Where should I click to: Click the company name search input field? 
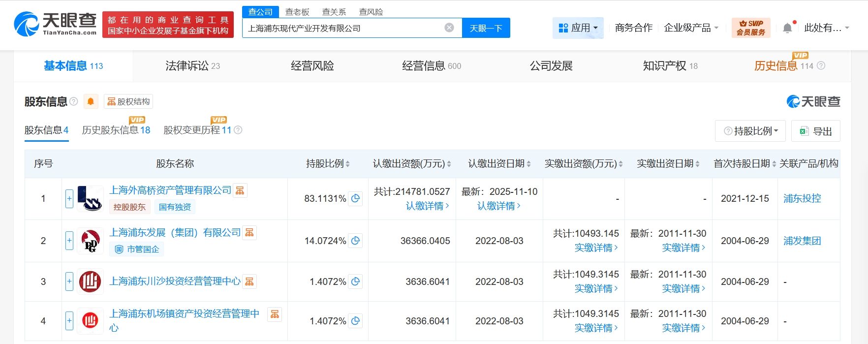coord(344,28)
